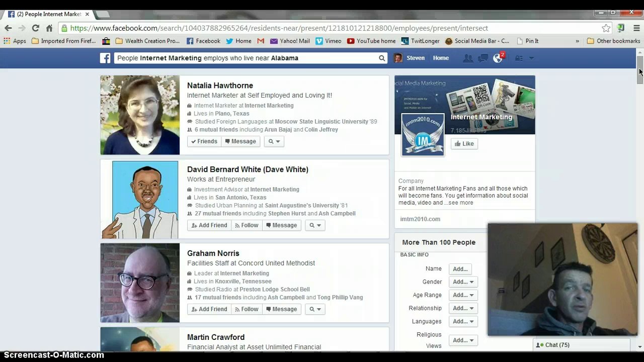
Task: Open search dropdown in Graham Norris's row
Action: coord(315,310)
